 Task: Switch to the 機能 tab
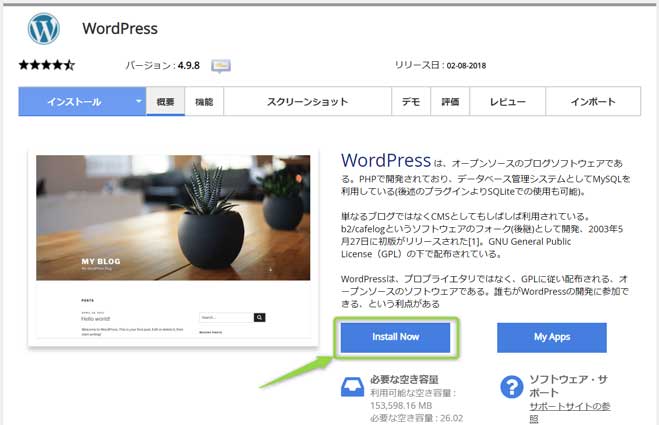(204, 101)
